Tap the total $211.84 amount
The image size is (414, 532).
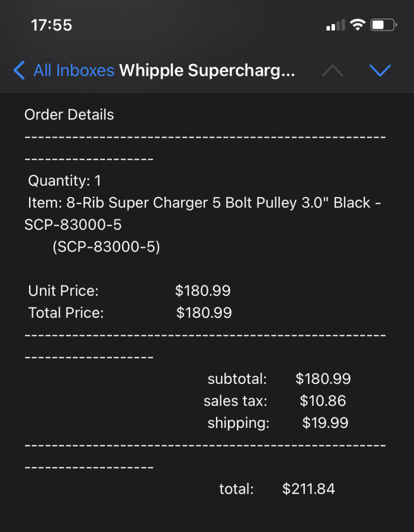pos(309,489)
